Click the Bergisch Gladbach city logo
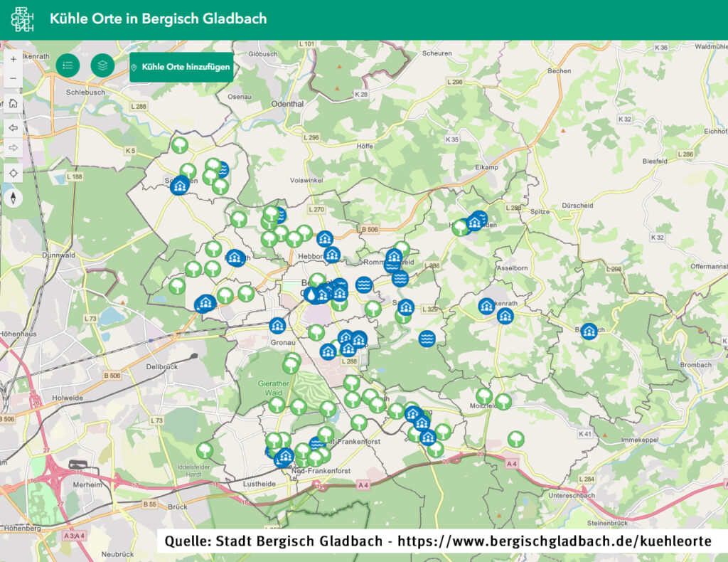Image resolution: width=728 pixels, height=562 pixels. (22, 19)
